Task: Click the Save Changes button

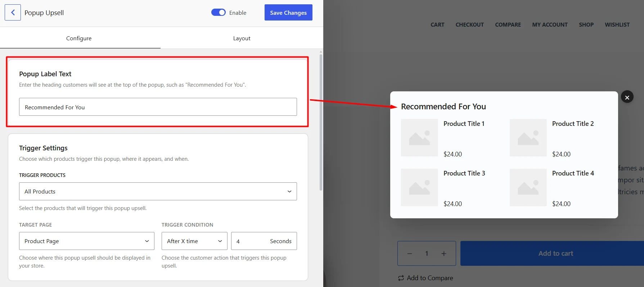Action: pos(288,13)
